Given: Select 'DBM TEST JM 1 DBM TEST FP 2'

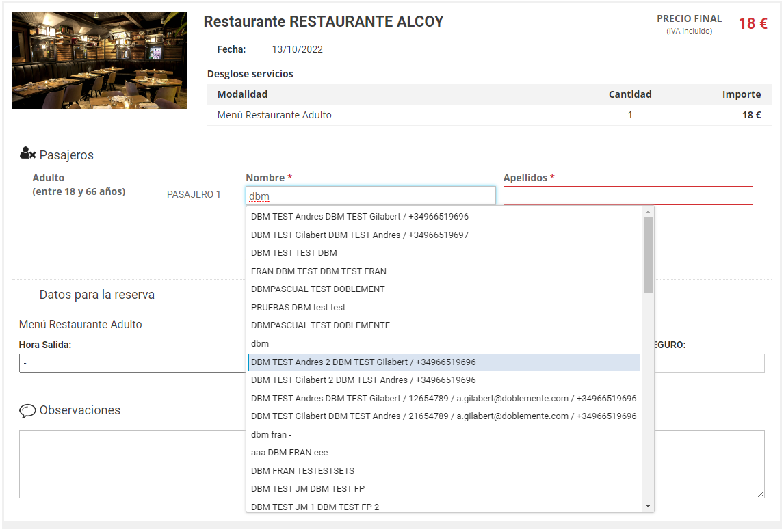Looking at the screenshot, I should coord(445,507).
